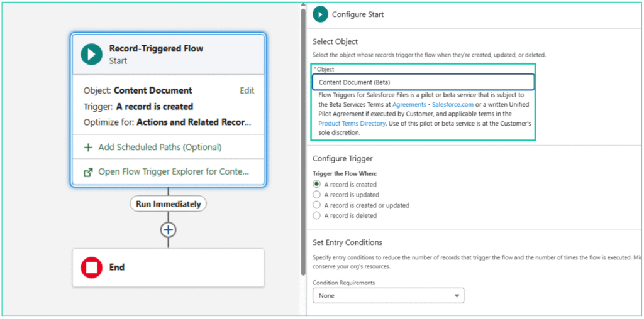Viewport: 644px width, 319px height.
Task: Click the red End stop icon
Action: (92, 268)
